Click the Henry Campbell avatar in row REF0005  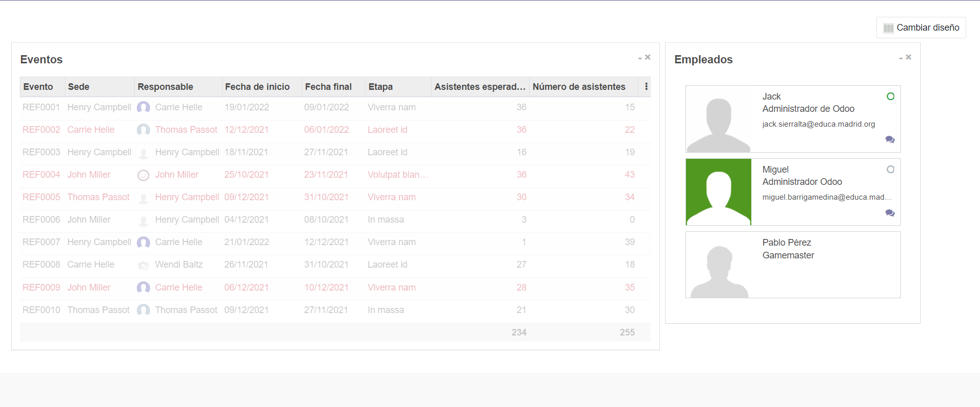pyautogui.click(x=143, y=198)
